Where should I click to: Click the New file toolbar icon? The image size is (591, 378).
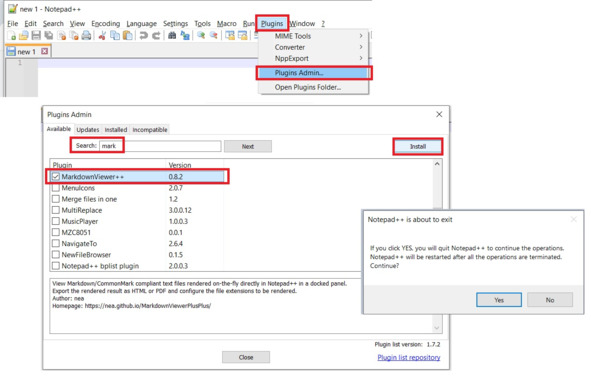click(12, 36)
